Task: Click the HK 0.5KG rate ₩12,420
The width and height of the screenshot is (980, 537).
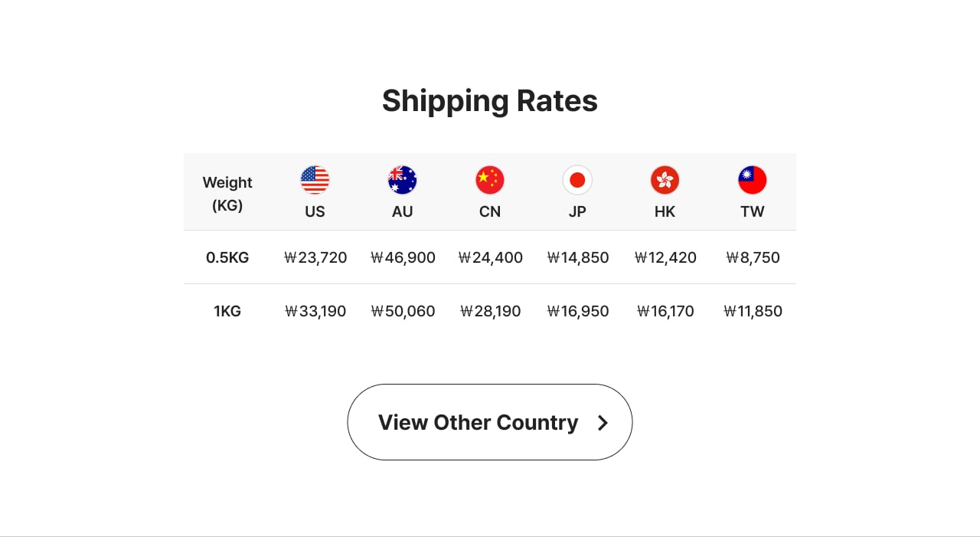Action: pos(665,257)
